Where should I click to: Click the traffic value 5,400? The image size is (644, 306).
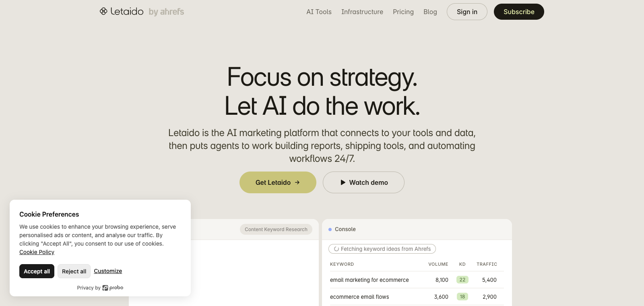point(489,280)
